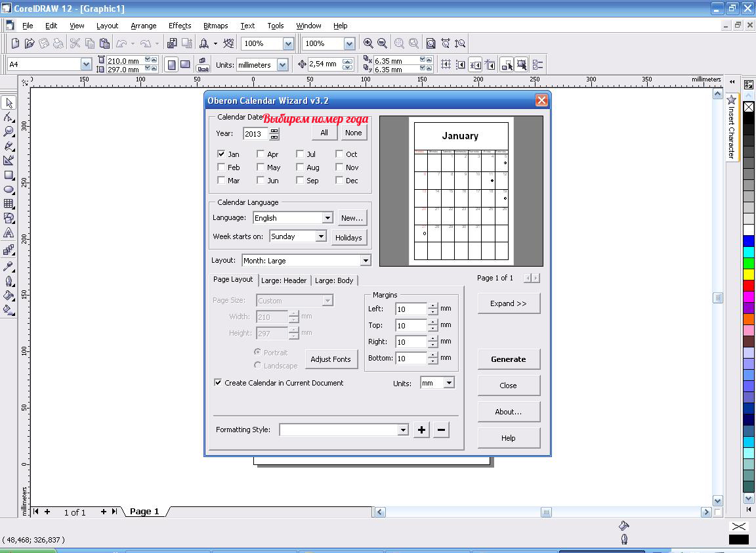Open the Layout dropdown showing Month: Large
The width and height of the screenshot is (756, 553).
point(366,261)
